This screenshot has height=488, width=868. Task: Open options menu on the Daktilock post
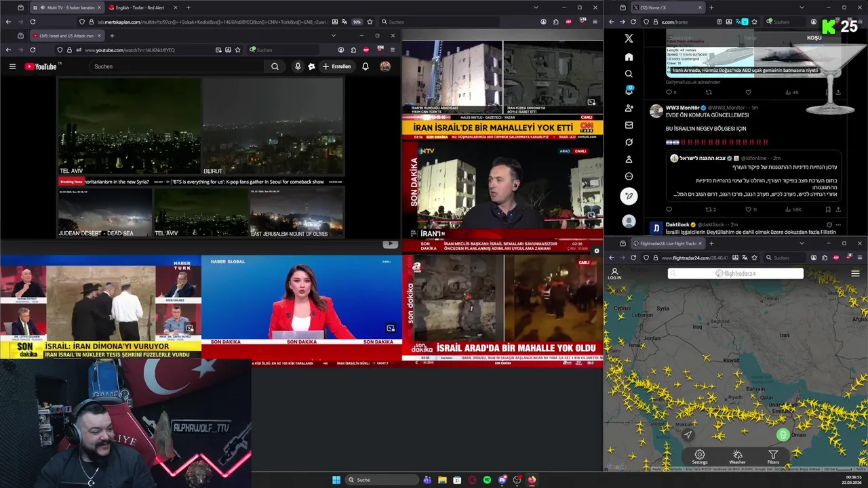click(x=838, y=224)
